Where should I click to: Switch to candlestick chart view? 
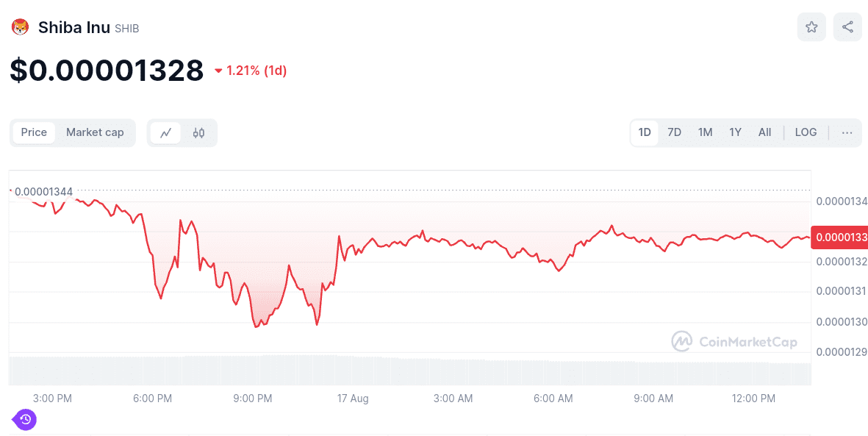[198, 133]
